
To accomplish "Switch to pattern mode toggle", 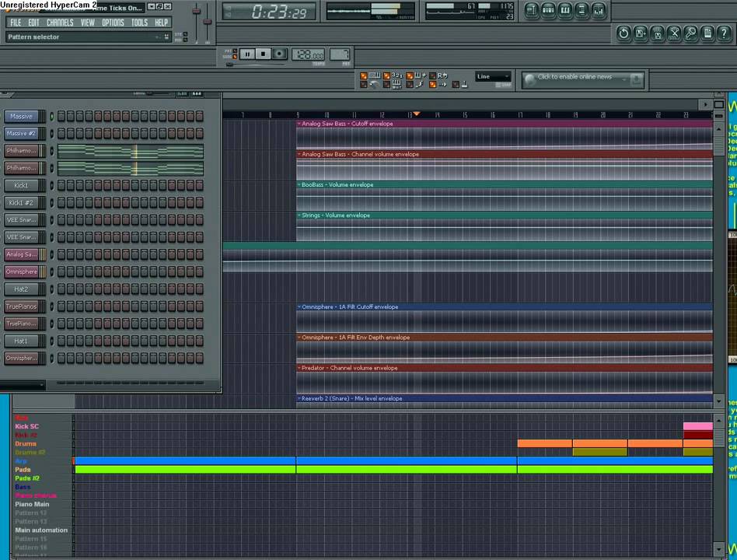I will [x=235, y=51].
